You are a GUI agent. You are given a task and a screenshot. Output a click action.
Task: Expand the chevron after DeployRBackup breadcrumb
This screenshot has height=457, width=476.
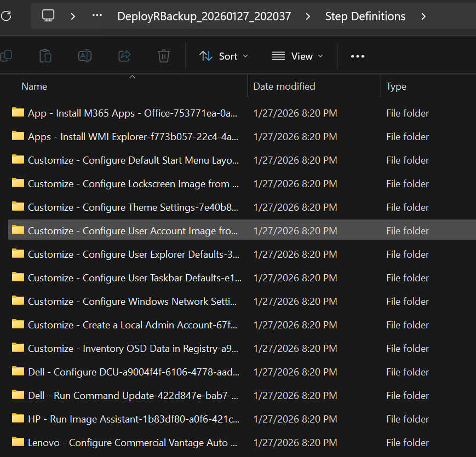308,16
